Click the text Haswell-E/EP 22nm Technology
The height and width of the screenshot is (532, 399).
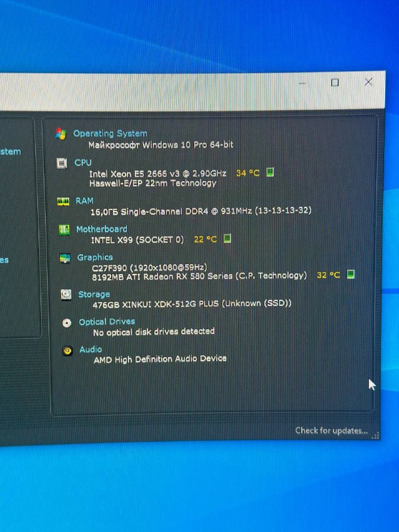[153, 184]
